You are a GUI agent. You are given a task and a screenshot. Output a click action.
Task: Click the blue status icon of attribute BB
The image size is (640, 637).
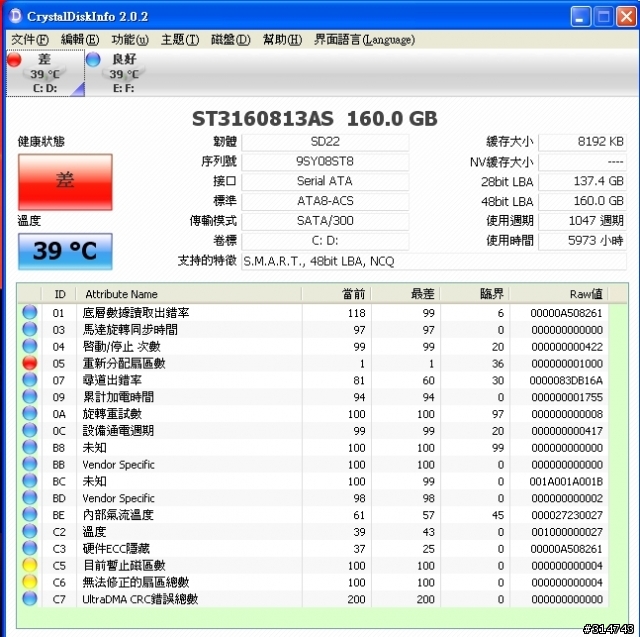pos(29,464)
